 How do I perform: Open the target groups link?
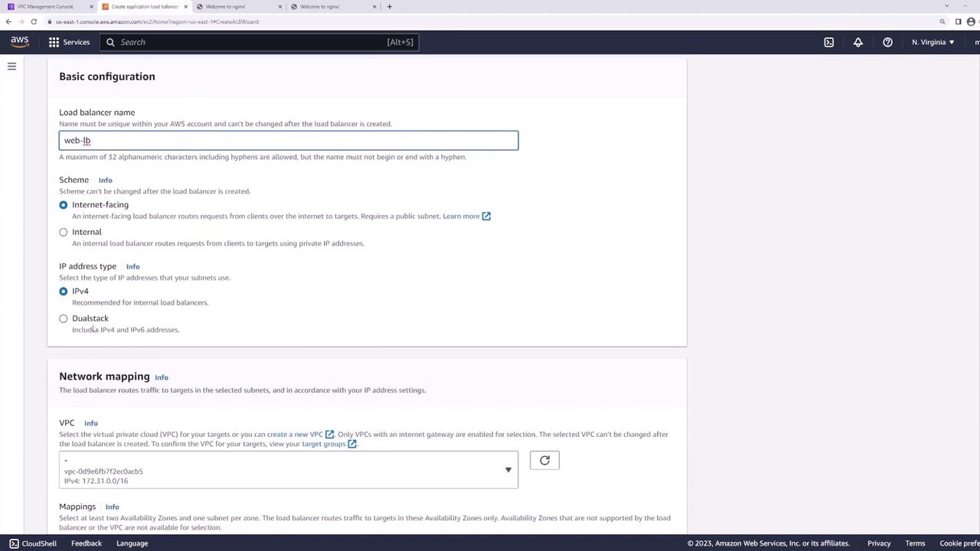tap(328, 444)
